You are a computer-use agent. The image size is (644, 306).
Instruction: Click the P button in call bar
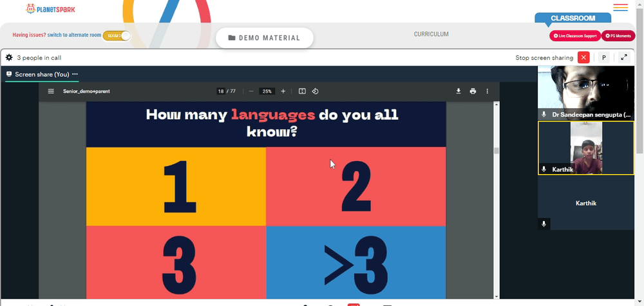604,57
